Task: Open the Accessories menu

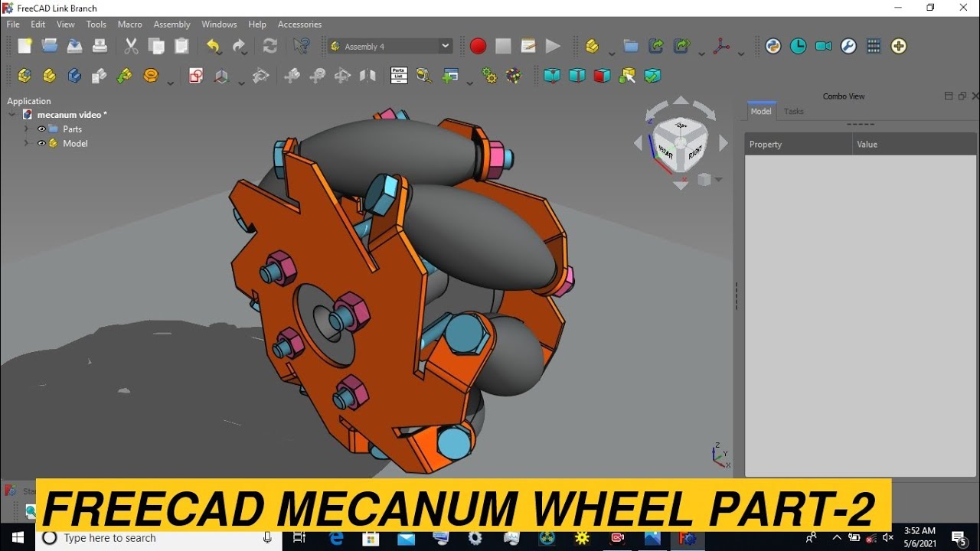Action: (x=299, y=24)
